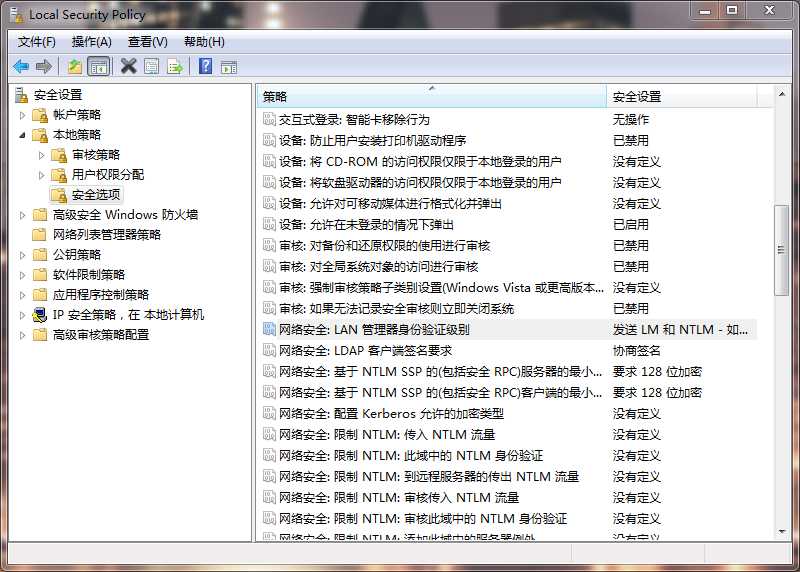Screen dimensions: 800x572
Task: Go forward using the gray arrow
Action: pos(44,66)
